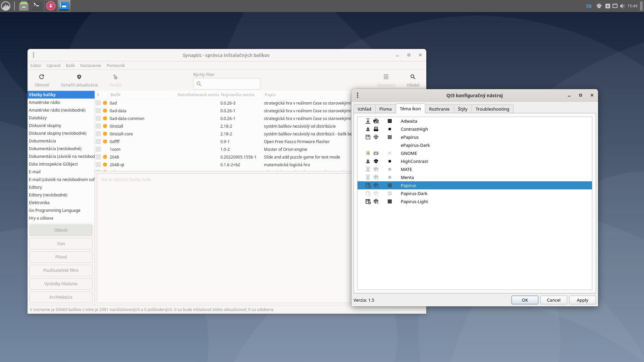Open the Qt5 tool window menu (three dots)

[358, 95]
